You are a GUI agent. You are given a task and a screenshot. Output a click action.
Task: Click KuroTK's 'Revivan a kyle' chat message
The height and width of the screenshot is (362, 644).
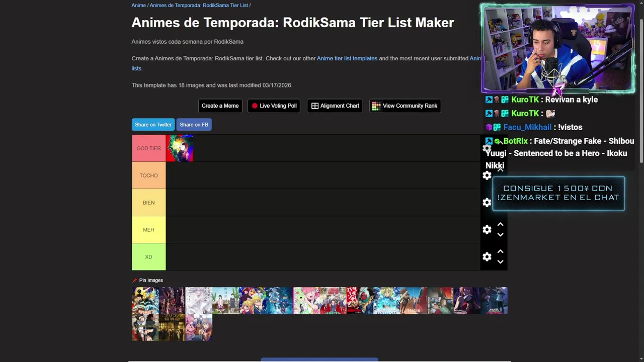click(571, 100)
